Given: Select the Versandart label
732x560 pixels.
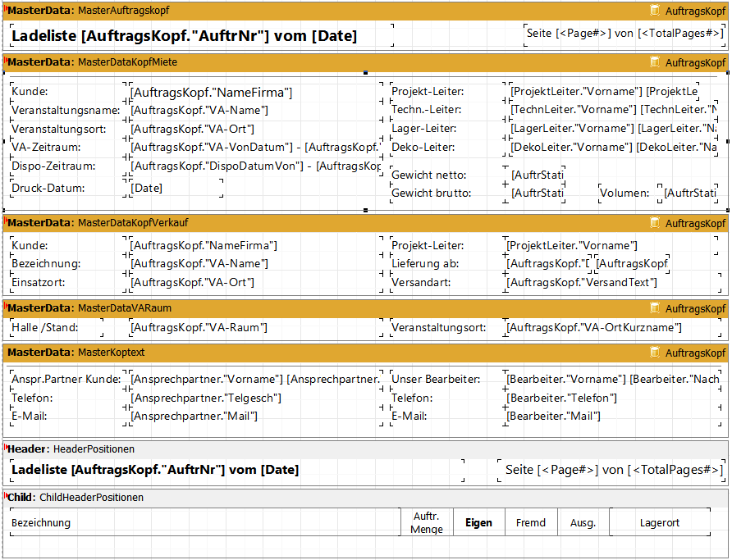Looking at the screenshot, I should pyautogui.click(x=448, y=283).
